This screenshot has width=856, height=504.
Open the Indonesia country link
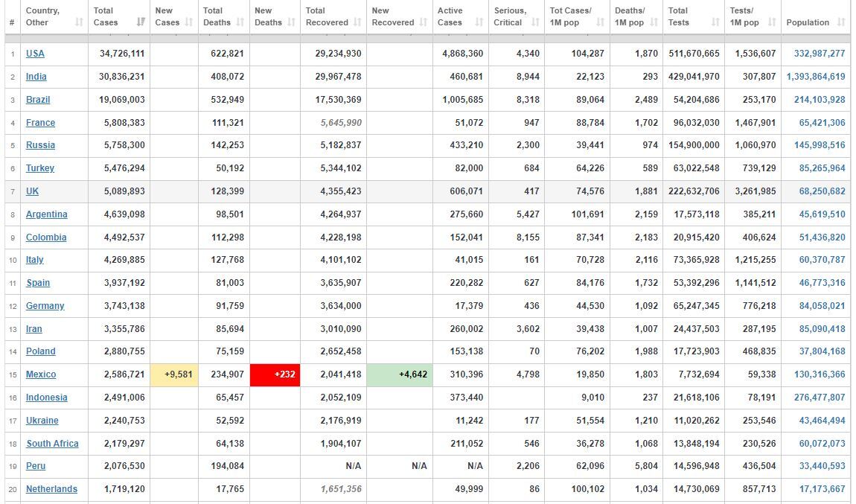pos(46,397)
